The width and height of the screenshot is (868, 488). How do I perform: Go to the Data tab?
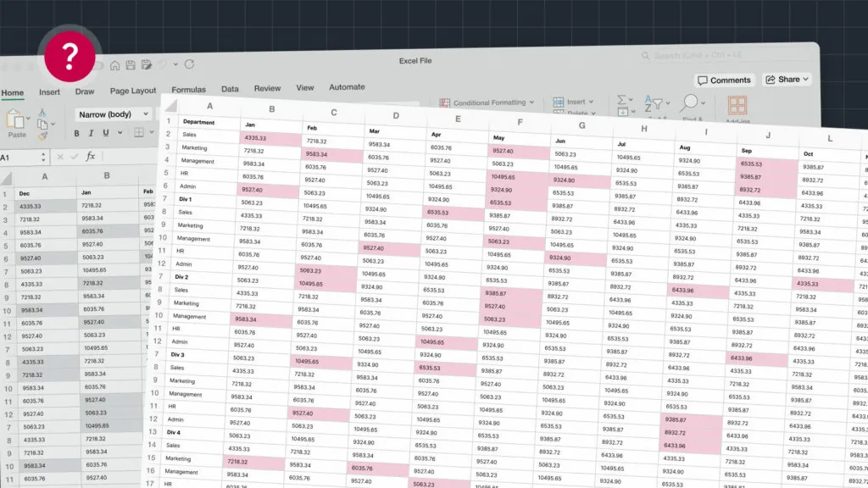pyautogui.click(x=230, y=88)
